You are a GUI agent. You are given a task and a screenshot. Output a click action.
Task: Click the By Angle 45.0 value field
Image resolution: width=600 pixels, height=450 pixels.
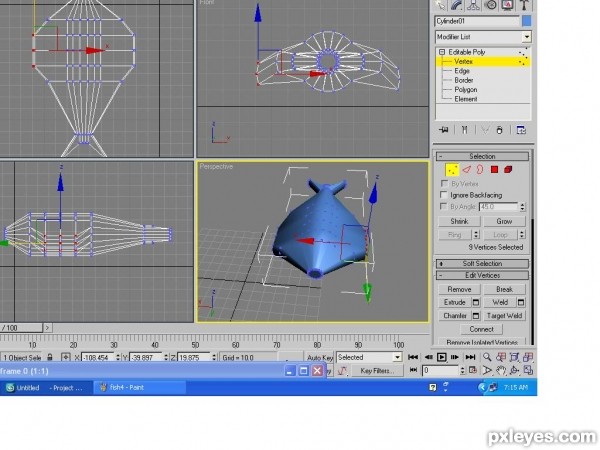tap(499, 207)
